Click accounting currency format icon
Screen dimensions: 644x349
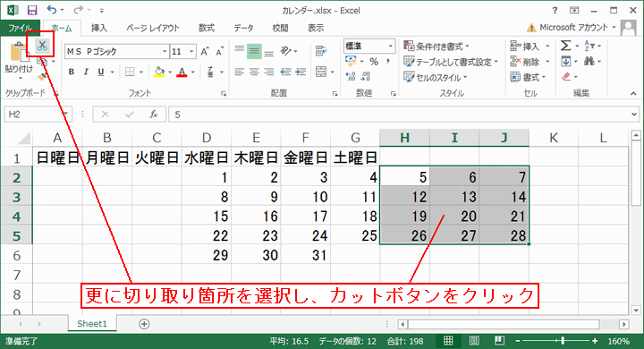pyautogui.click(x=351, y=62)
